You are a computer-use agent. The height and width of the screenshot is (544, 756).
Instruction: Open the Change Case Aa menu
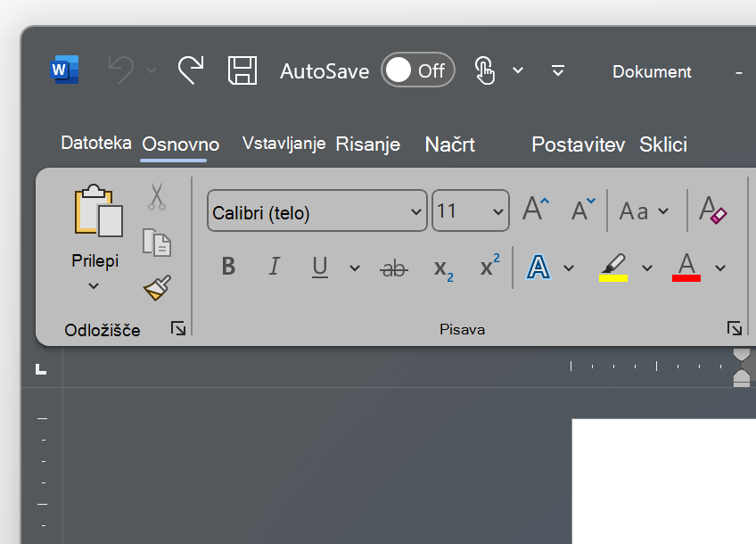[x=645, y=210]
